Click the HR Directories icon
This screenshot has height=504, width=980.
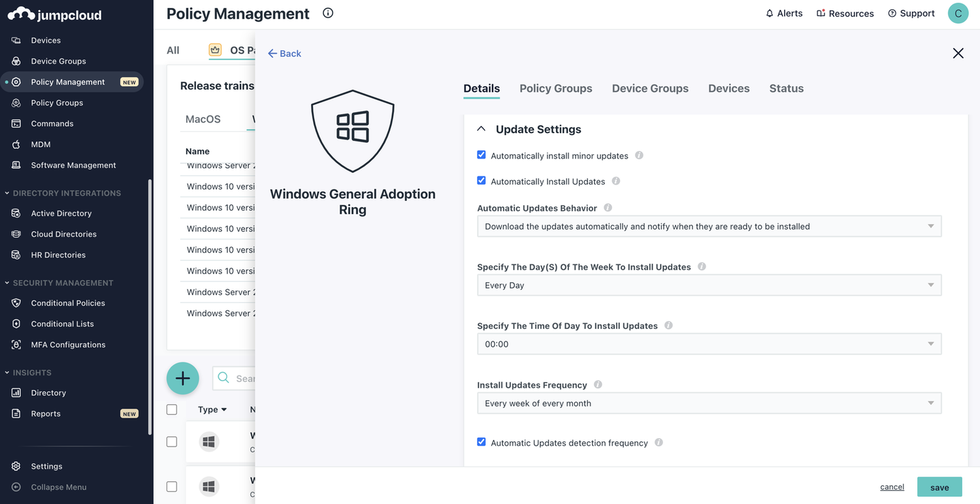[x=16, y=255]
